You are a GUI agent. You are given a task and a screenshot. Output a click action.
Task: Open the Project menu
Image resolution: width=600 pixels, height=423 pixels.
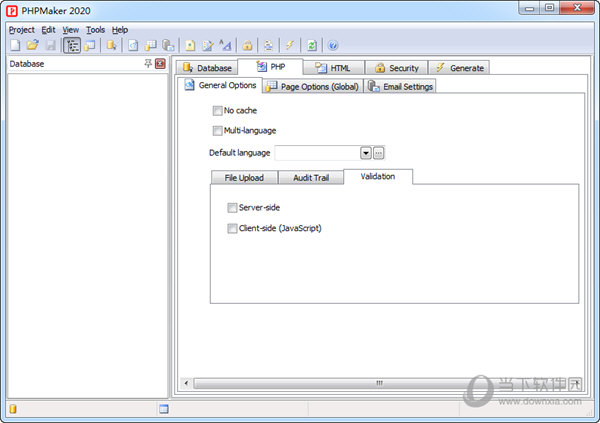tap(21, 30)
